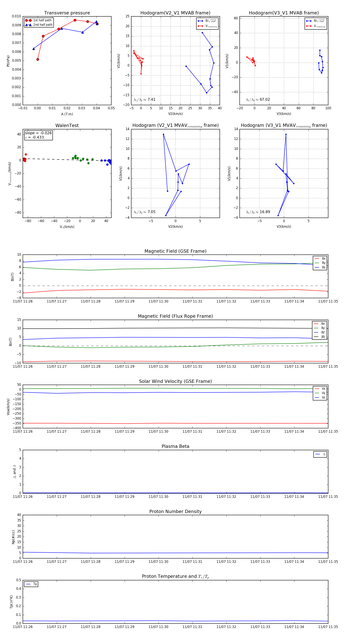The image size is (351, 644).
Task: Select the 'Vy' legend entry
Action: [x=320, y=393]
